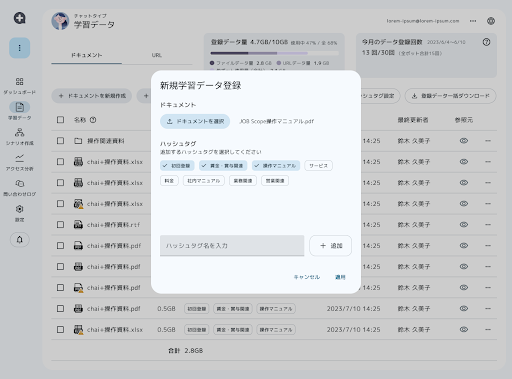Click the URLデータ量 legend dot
Screen dimensions: 512x379
[x=279, y=63]
